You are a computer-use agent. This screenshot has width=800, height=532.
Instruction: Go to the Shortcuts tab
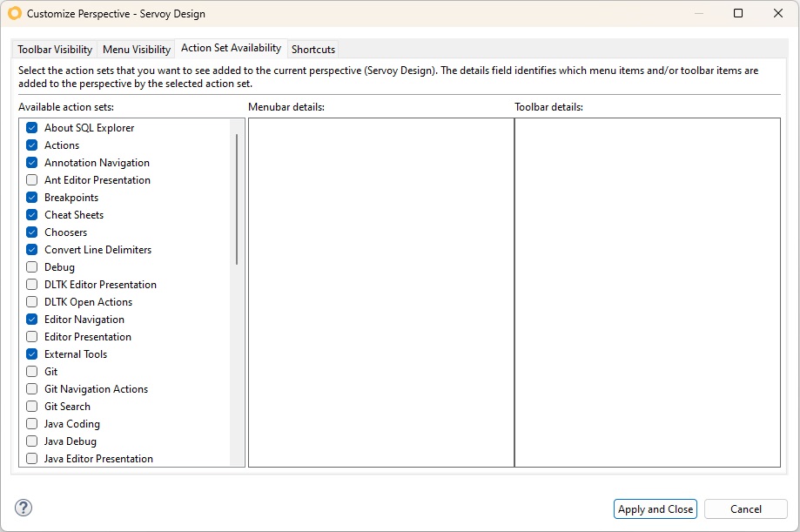point(313,50)
